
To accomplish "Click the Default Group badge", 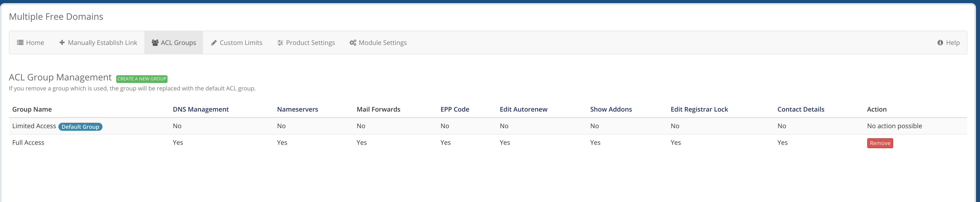I will pos(80,127).
